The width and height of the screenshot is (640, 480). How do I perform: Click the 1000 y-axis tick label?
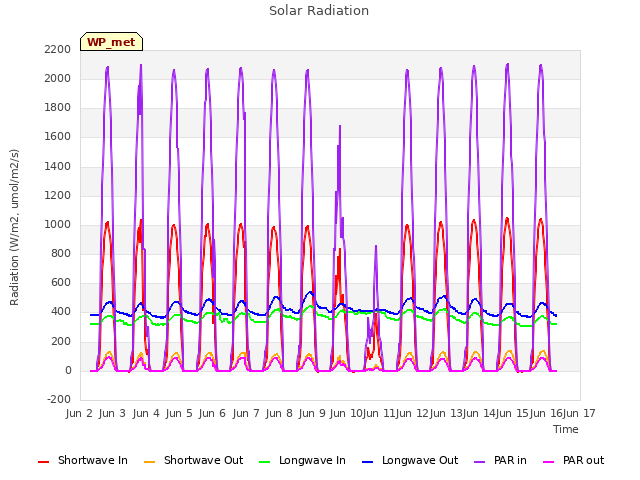click(x=58, y=224)
